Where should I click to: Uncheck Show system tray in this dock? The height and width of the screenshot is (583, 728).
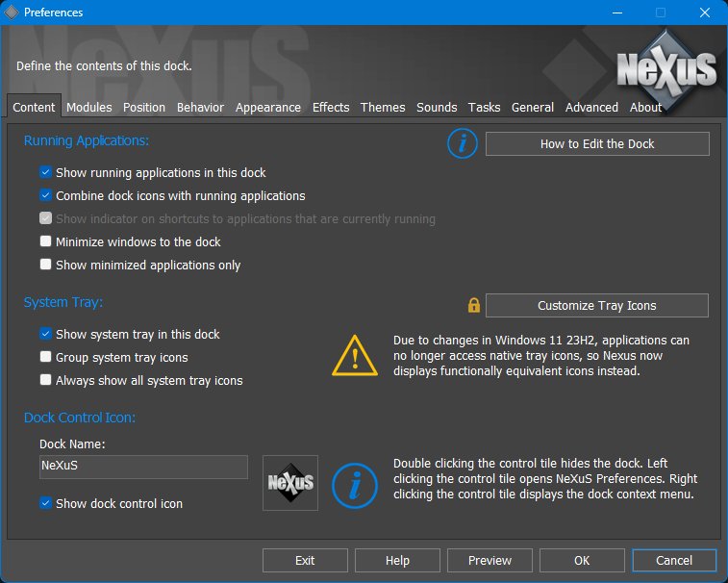coord(45,334)
